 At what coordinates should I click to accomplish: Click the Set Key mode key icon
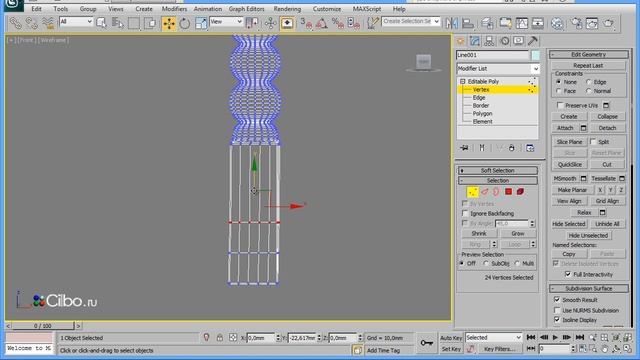click(427, 343)
